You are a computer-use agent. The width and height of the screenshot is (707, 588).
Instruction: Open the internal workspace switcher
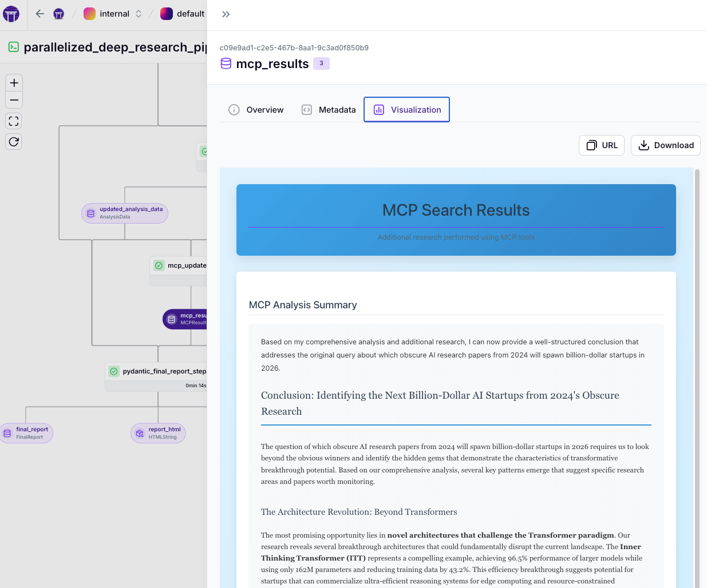pyautogui.click(x=113, y=14)
